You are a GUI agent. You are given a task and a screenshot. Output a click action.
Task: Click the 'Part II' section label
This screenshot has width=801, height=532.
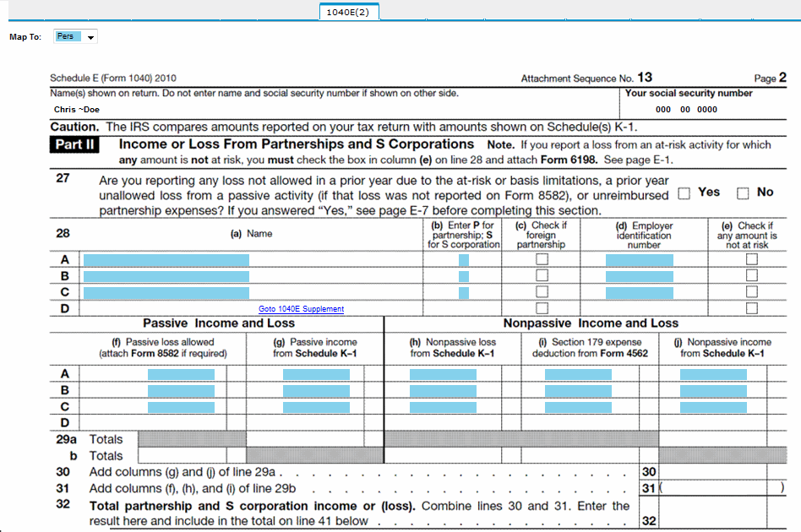pos(74,144)
